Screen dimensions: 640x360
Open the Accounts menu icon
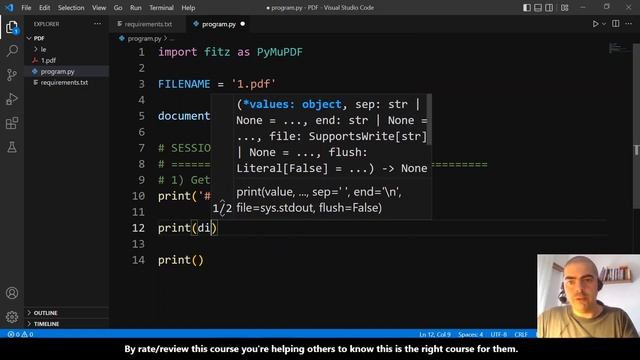point(12,293)
